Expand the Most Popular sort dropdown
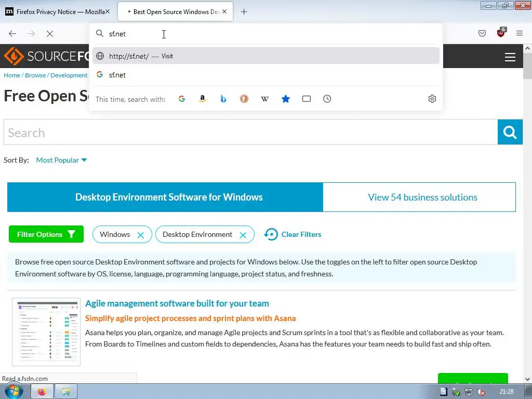The image size is (532, 399). tap(61, 160)
